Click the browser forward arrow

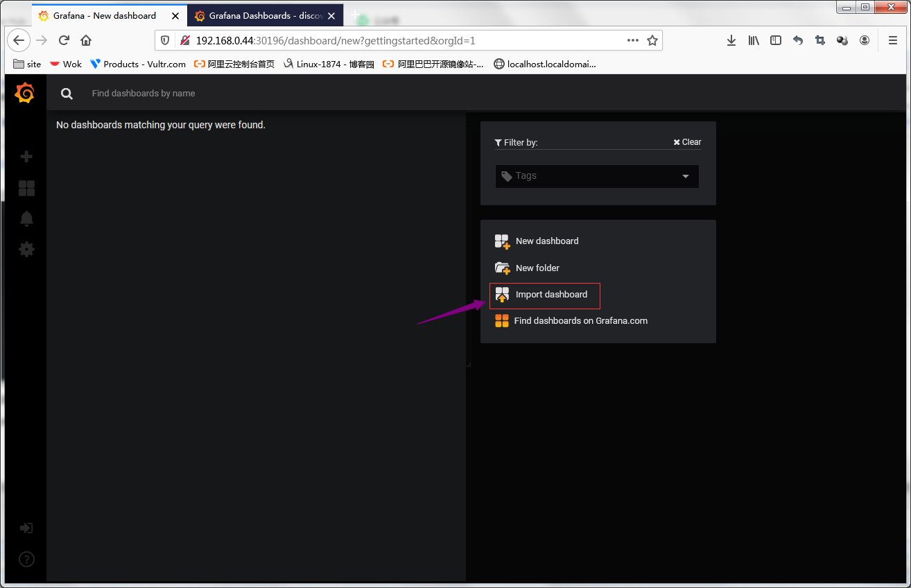[x=42, y=40]
